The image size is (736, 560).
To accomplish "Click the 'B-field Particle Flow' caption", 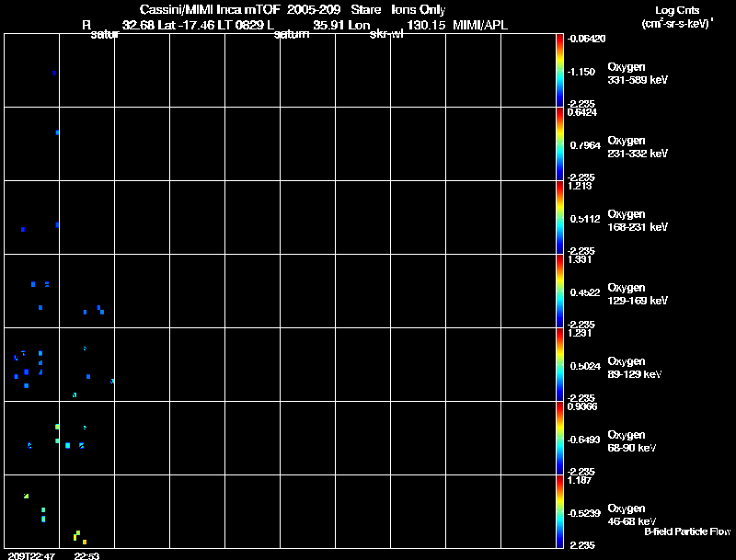I will (687, 531).
